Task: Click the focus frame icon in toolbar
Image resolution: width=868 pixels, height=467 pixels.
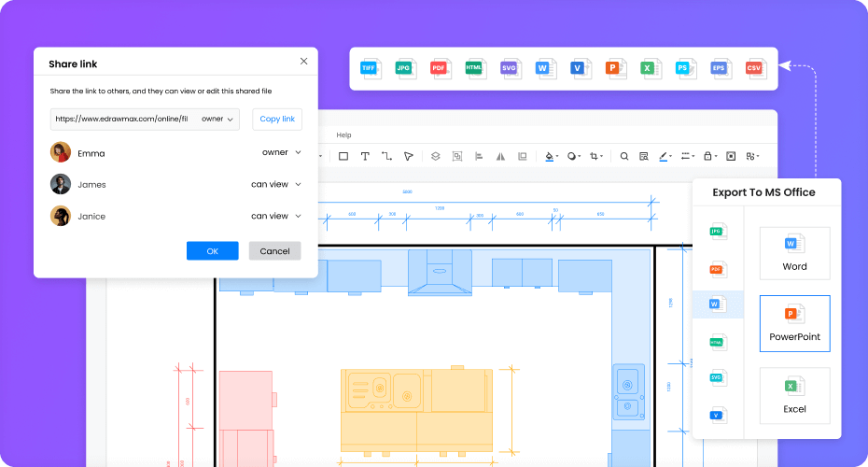Action: 731,156
